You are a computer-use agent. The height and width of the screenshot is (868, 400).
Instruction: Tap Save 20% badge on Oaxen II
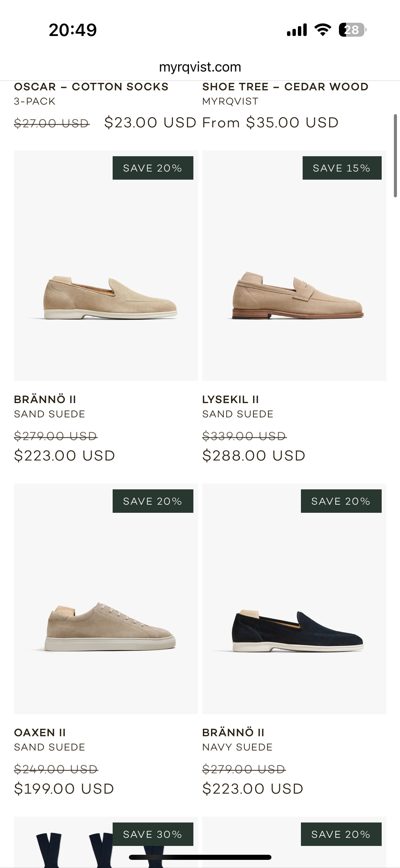click(153, 501)
